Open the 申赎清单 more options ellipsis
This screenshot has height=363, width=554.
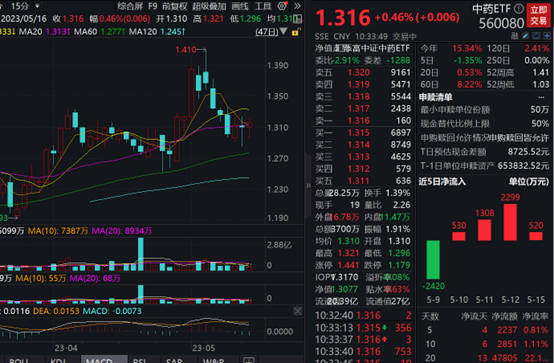[541, 97]
